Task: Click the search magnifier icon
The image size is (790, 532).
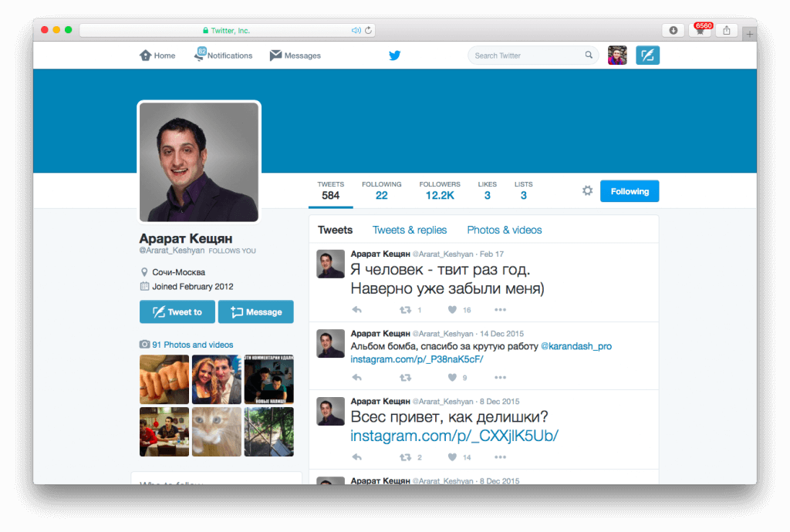Action: pyautogui.click(x=589, y=55)
